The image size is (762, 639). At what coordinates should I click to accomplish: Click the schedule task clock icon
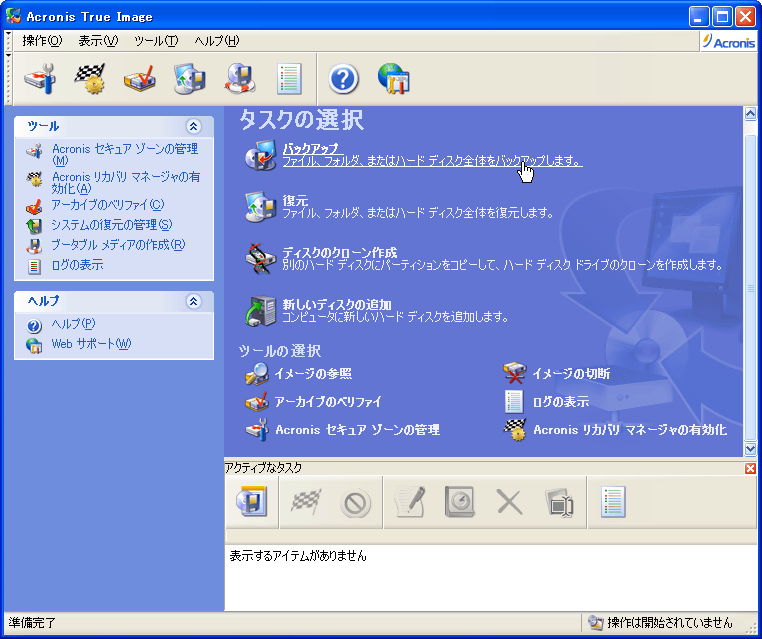(460, 501)
